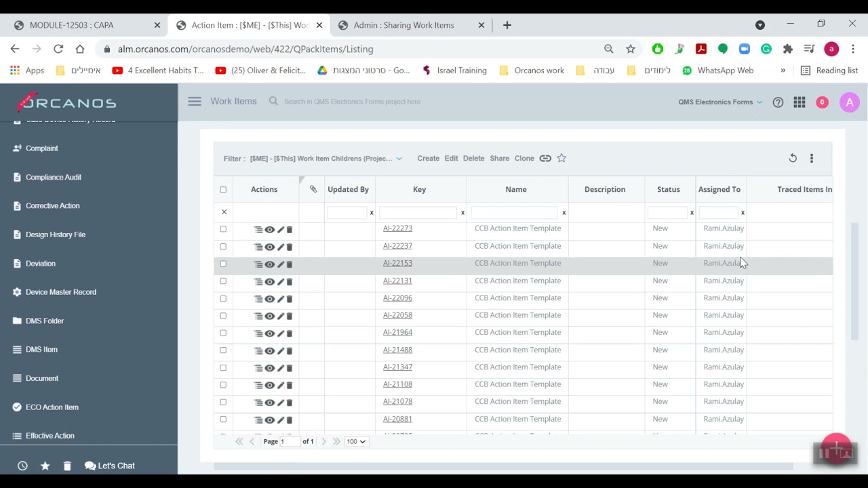Open the help question mark icon
The width and height of the screenshot is (868, 488).
click(778, 102)
